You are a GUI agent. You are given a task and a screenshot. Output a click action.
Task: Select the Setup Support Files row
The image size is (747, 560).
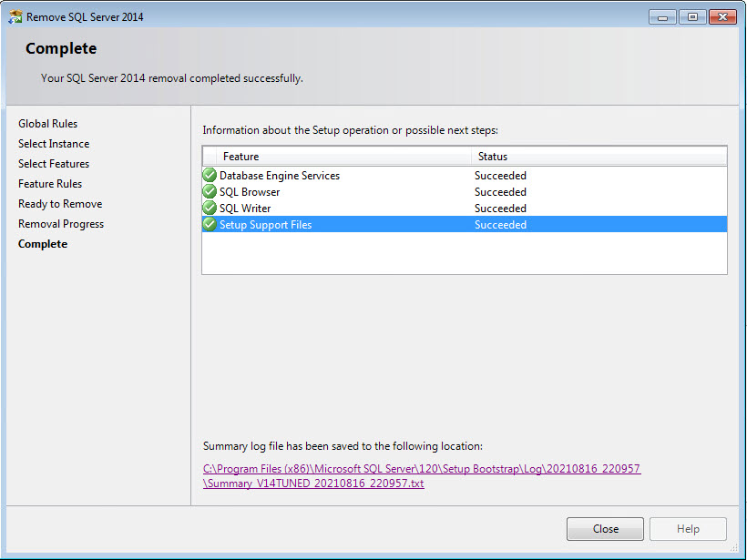(x=465, y=224)
